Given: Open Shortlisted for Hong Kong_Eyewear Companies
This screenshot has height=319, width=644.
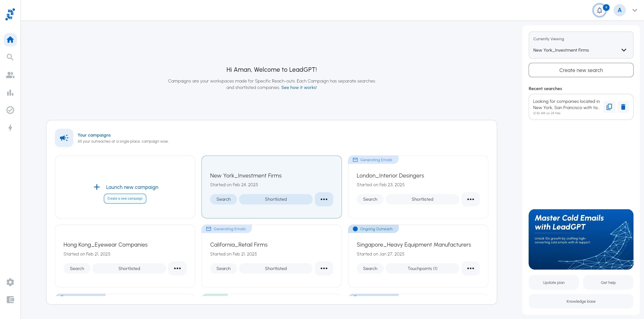Looking at the screenshot, I should coord(129,268).
